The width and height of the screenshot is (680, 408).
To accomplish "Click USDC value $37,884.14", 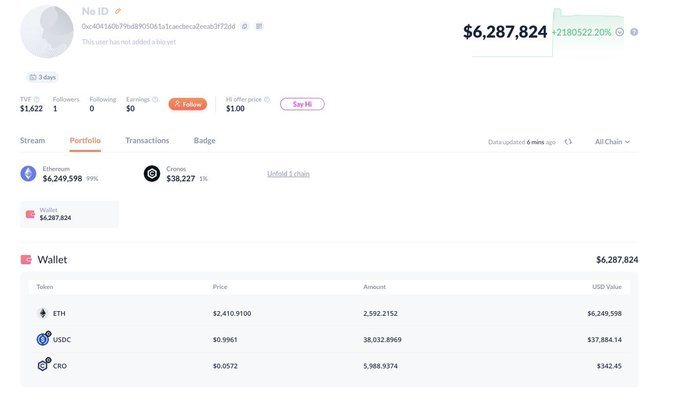I will pos(605,339).
